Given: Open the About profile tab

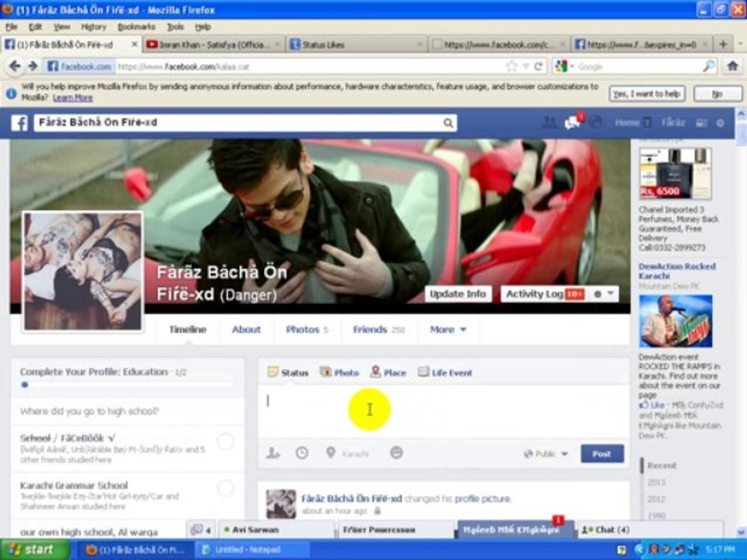Looking at the screenshot, I should [x=247, y=330].
